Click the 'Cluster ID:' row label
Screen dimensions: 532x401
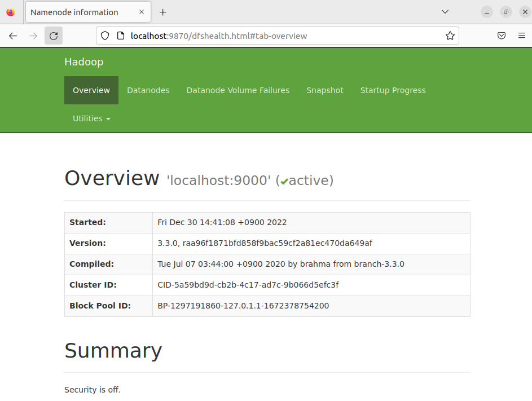pyautogui.click(x=93, y=285)
